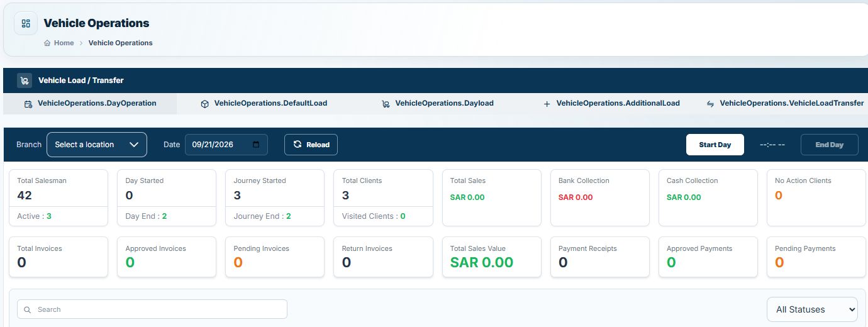Click the Payment Receipts card

click(x=600, y=257)
